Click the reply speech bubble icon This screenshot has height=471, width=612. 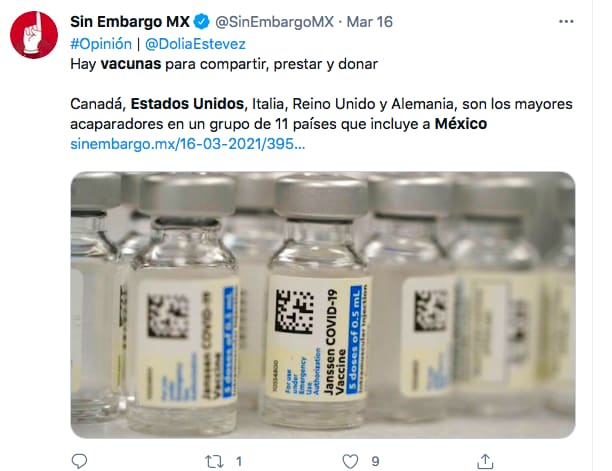point(79,461)
